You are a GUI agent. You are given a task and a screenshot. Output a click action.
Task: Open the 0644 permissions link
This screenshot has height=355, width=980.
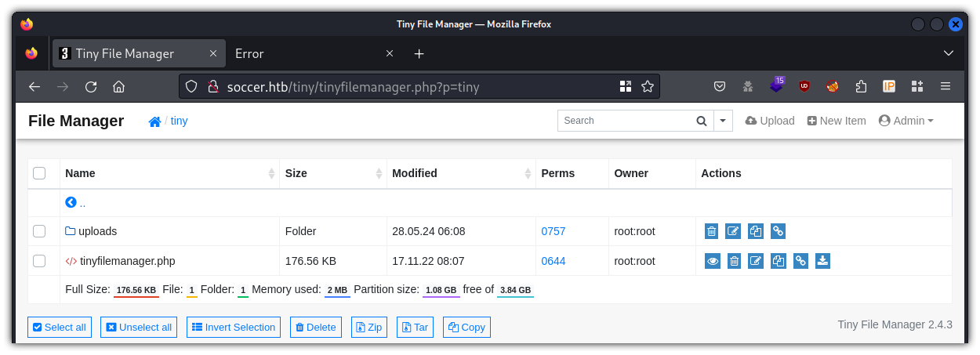pyautogui.click(x=554, y=261)
